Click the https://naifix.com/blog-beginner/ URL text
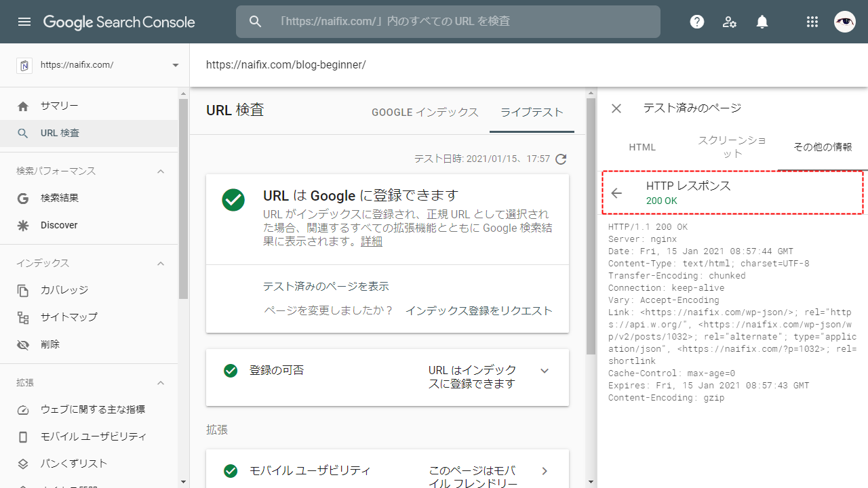The width and height of the screenshot is (868, 488). point(286,65)
